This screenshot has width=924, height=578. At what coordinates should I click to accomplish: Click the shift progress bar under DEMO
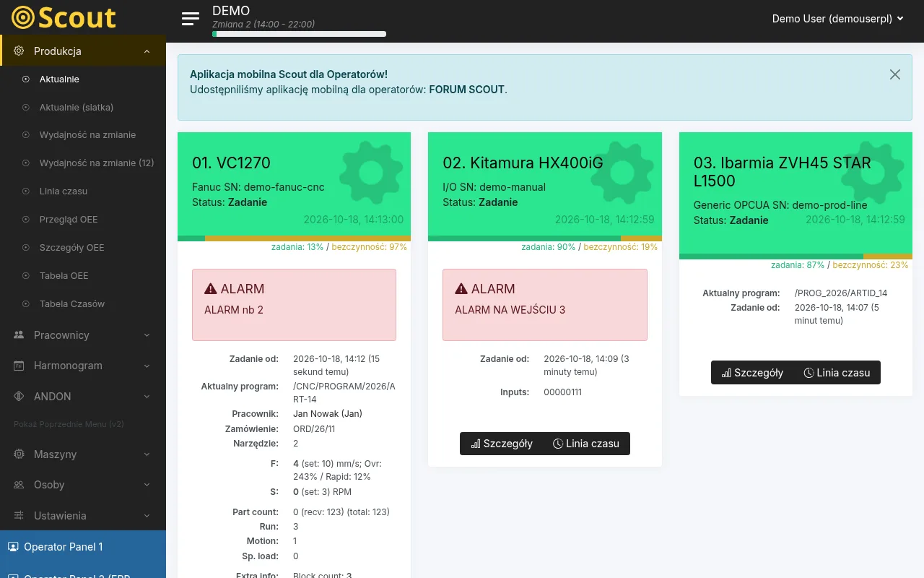(x=299, y=34)
